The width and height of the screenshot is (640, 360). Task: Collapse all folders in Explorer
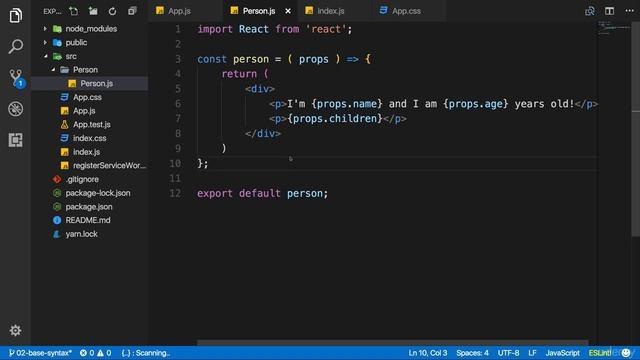[132, 11]
